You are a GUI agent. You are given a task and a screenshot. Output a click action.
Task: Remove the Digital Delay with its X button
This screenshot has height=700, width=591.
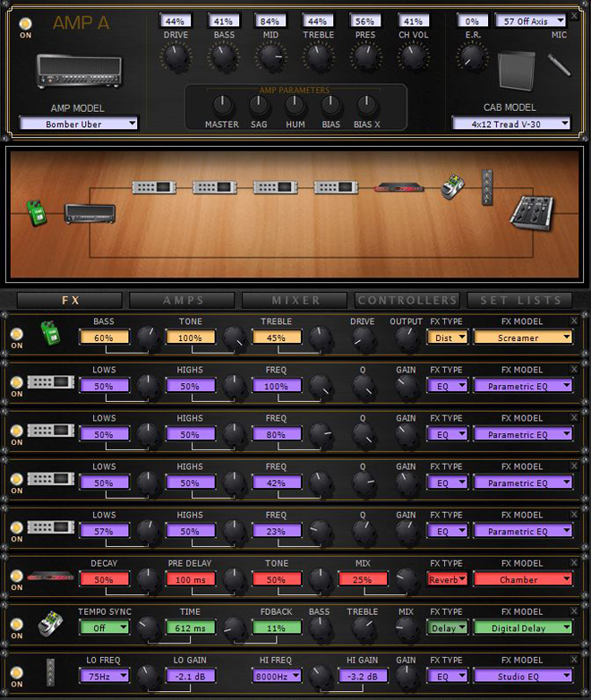(x=574, y=611)
